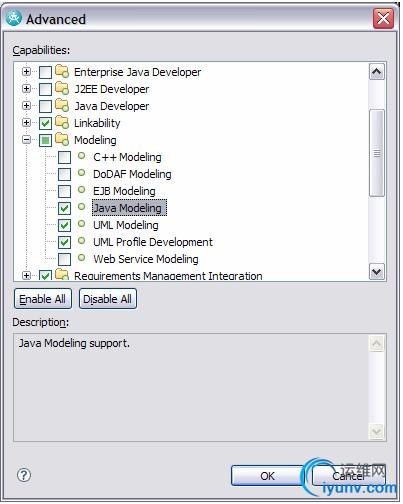Click the Enterprise Java Developer folder icon
Viewport: 403px width, 504px height.
coord(62,71)
